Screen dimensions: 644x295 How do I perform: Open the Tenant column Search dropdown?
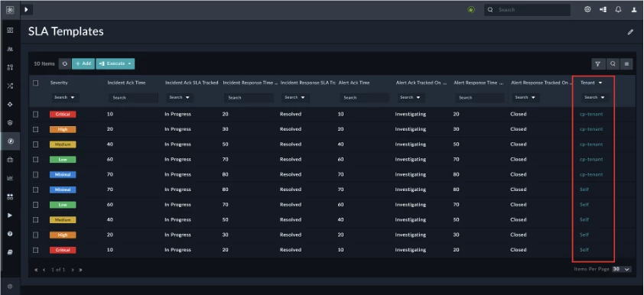coord(595,98)
